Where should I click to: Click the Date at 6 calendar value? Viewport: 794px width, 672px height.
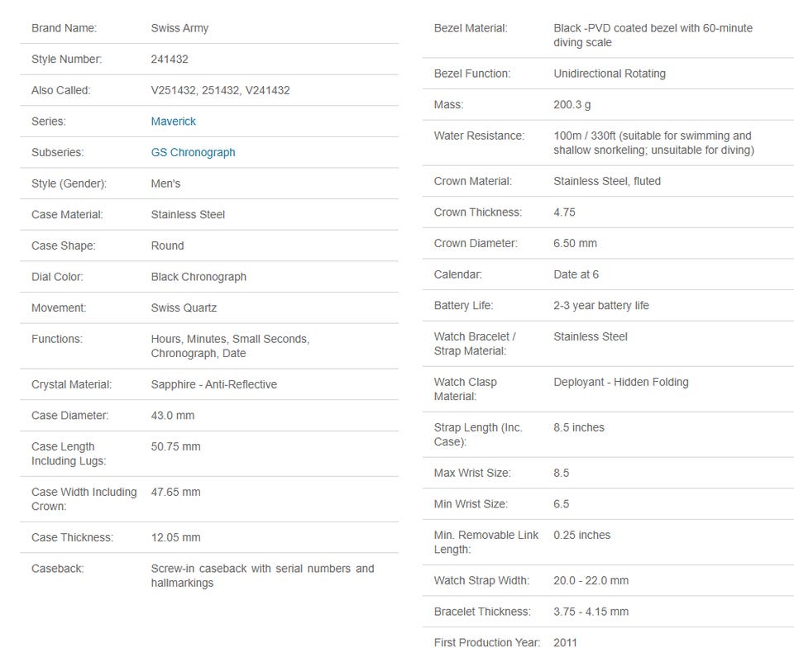(x=576, y=274)
